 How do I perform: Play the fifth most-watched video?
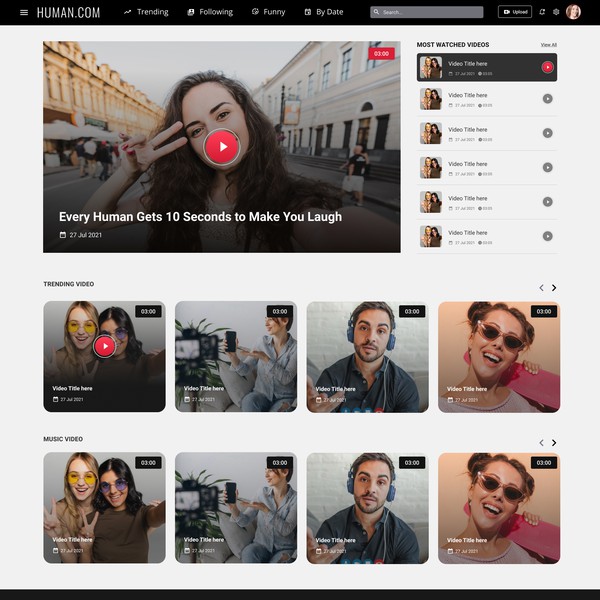click(x=548, y=202)
